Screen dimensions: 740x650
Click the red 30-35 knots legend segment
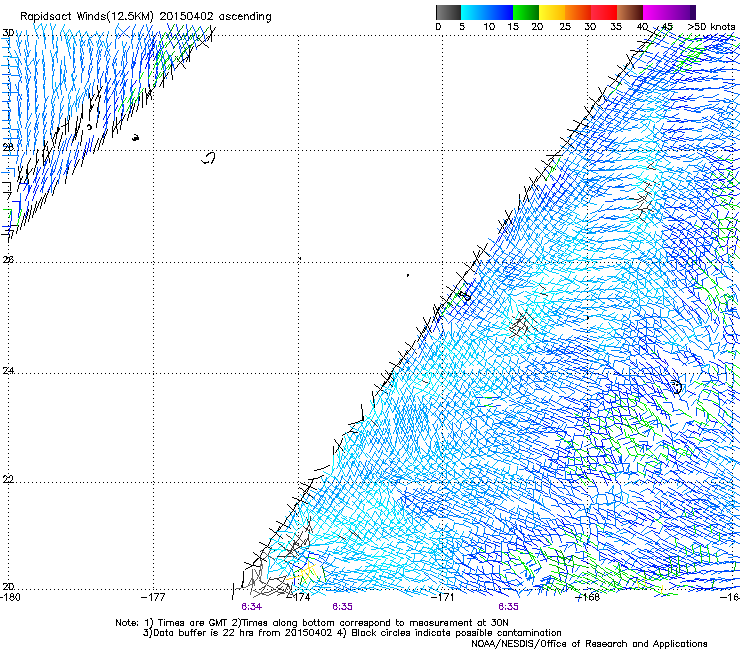pyautogui.click(x=604, y=12)
